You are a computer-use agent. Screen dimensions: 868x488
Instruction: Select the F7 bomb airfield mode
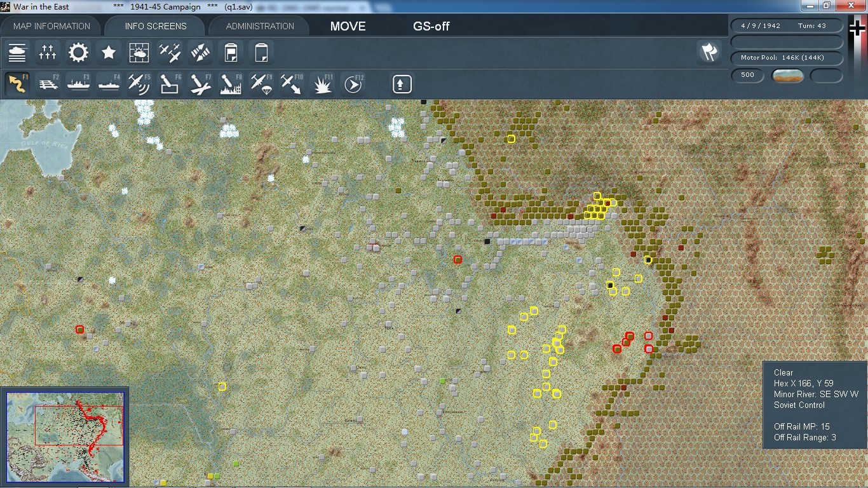pyautogui.click(x=200, y=84)
